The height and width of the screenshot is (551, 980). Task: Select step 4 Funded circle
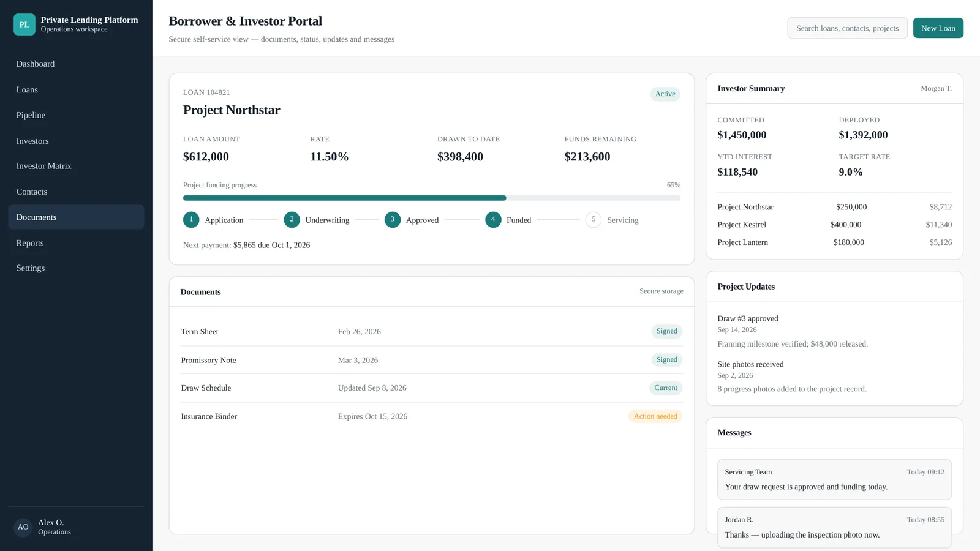pyautogui.click(x=493, y=220)
